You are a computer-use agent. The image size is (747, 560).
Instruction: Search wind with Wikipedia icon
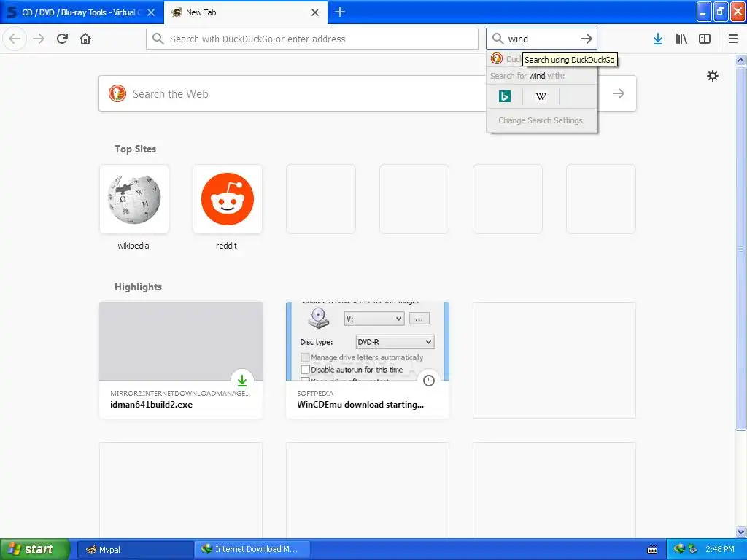541,96
